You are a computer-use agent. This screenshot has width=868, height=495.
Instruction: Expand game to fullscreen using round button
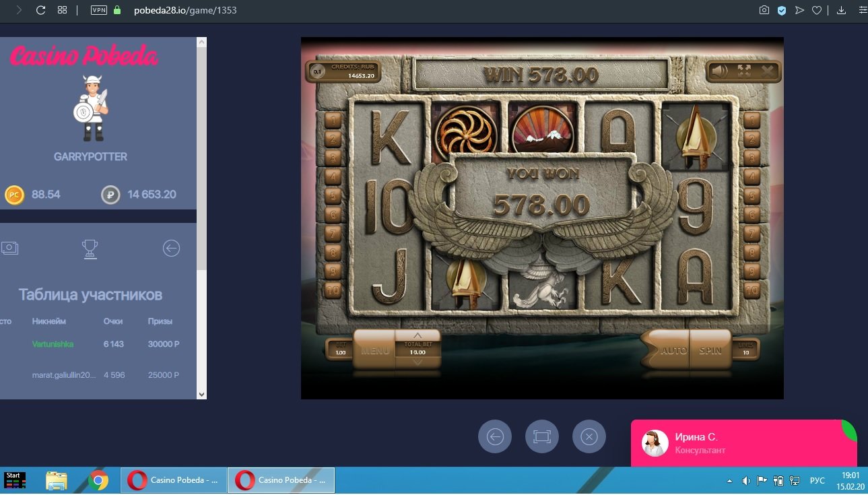542,436
